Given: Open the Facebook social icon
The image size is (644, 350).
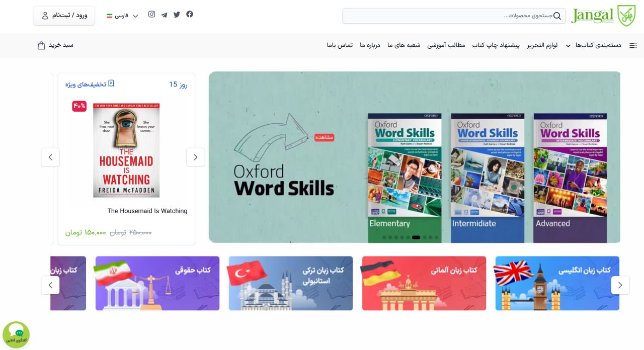Looking at the screenshot, I should (190, 14).
